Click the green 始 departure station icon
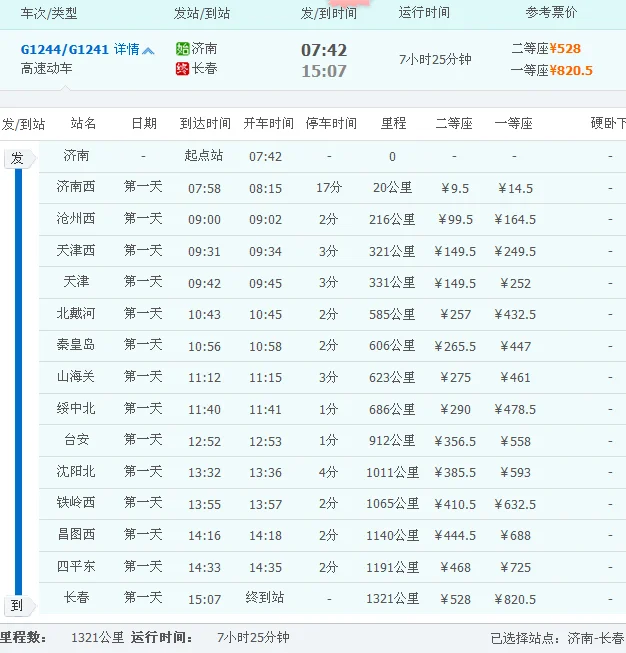The image size is (626, 653). coord(182,49)
